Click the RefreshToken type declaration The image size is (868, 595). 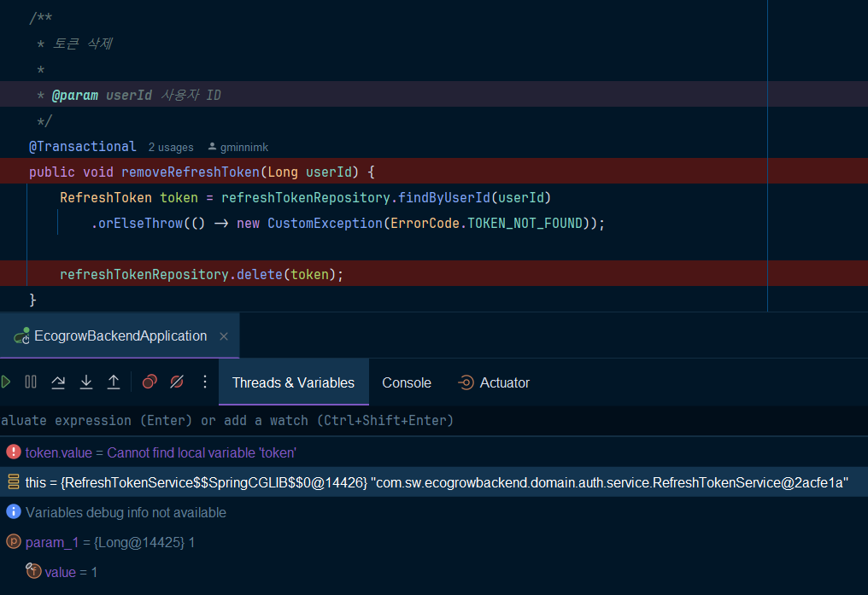[106, 197]
